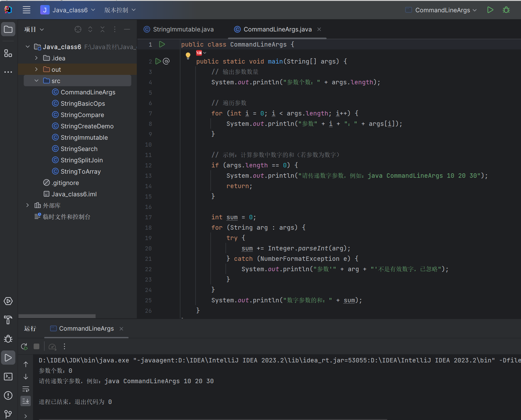This screenshot has width=521, height=420.
Task: Click the project tree horizontal scrollbar
Action: pyautogui.click(x=57, y=316)
